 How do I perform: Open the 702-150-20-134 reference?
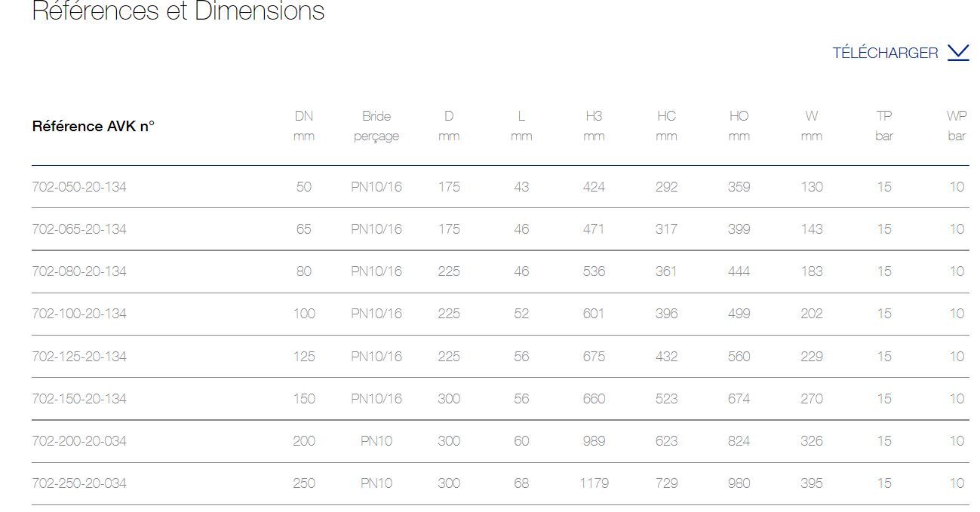click(79, 399)
